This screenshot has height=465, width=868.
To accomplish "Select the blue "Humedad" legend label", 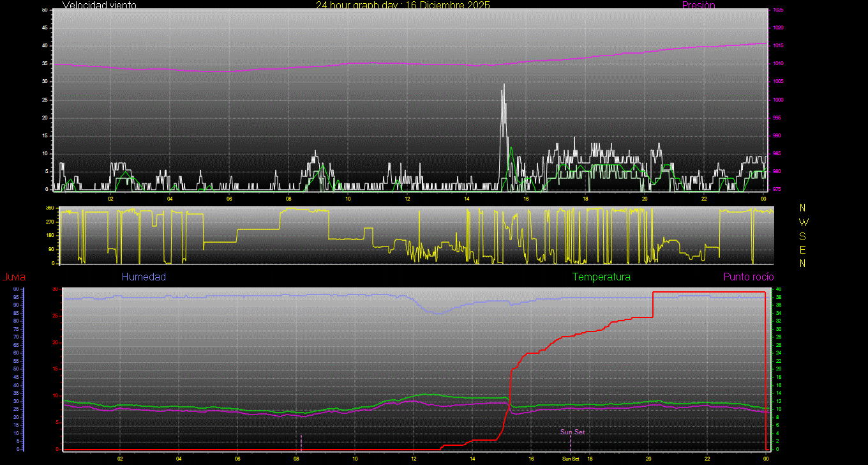I will 144,277.
